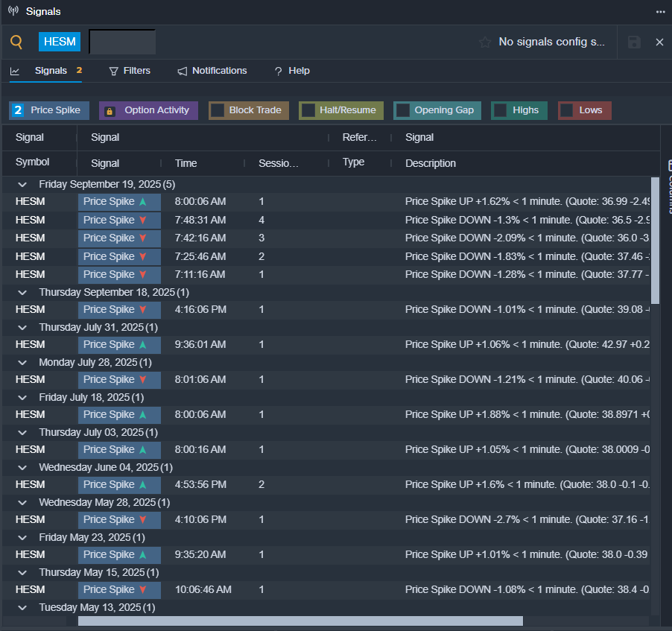The width and height of the screenshot is (672, 631).
Task: Click the horizontal scrollbar at bottom
Action: point(299,621)
